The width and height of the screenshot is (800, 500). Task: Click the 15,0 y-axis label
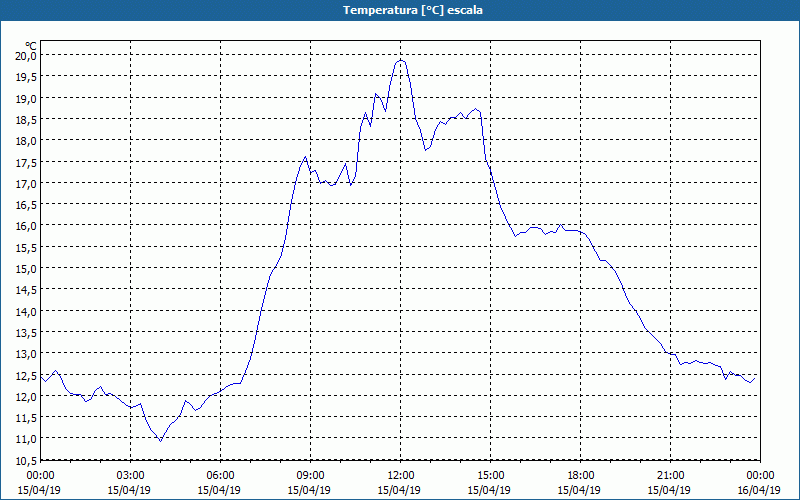[27, 268]
